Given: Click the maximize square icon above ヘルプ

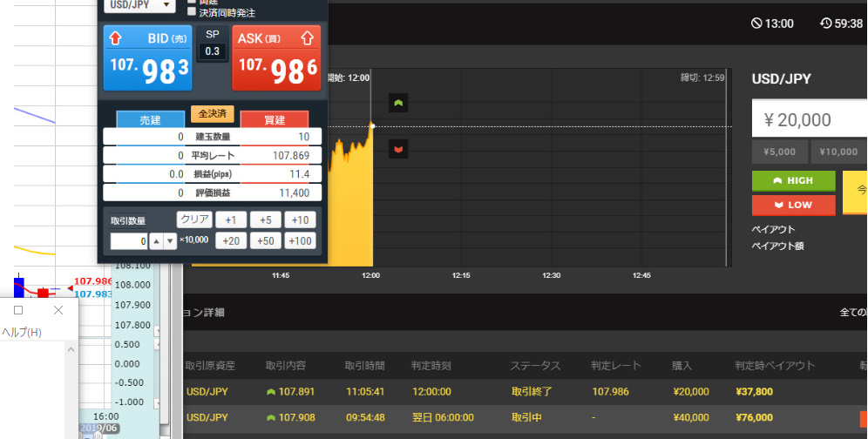Looking at the screenshot, I should point(18,310).
